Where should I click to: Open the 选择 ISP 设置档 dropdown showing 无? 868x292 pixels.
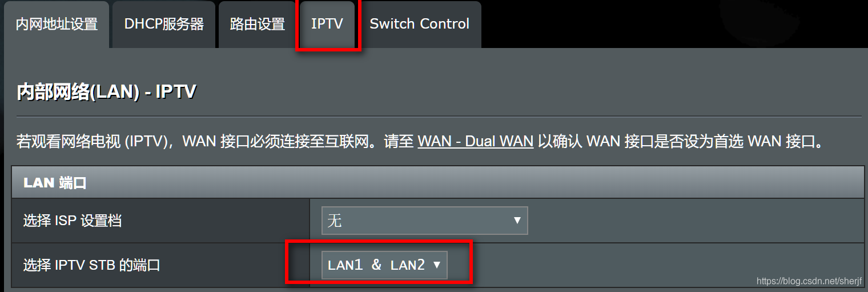click(x=425, y=221)
